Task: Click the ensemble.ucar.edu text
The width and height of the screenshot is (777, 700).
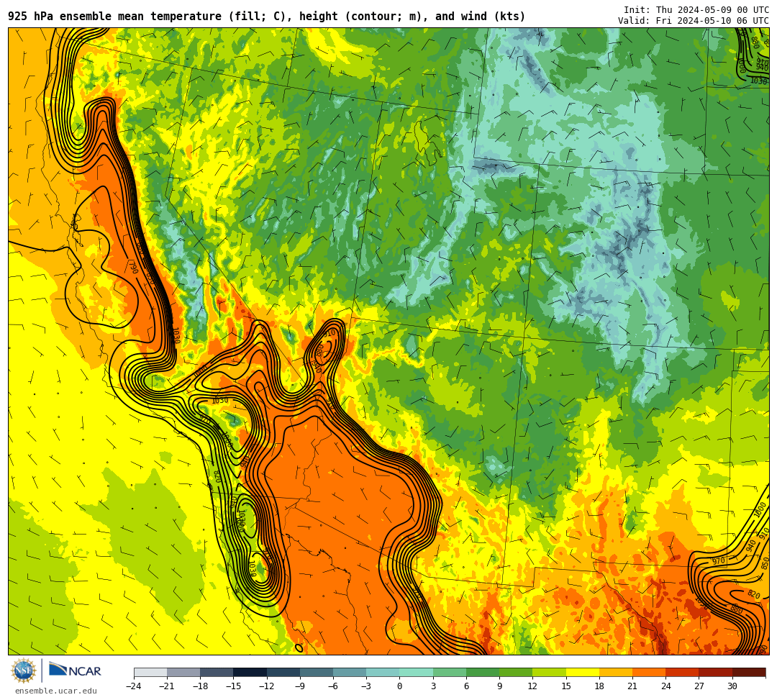Action: point(56,691)
